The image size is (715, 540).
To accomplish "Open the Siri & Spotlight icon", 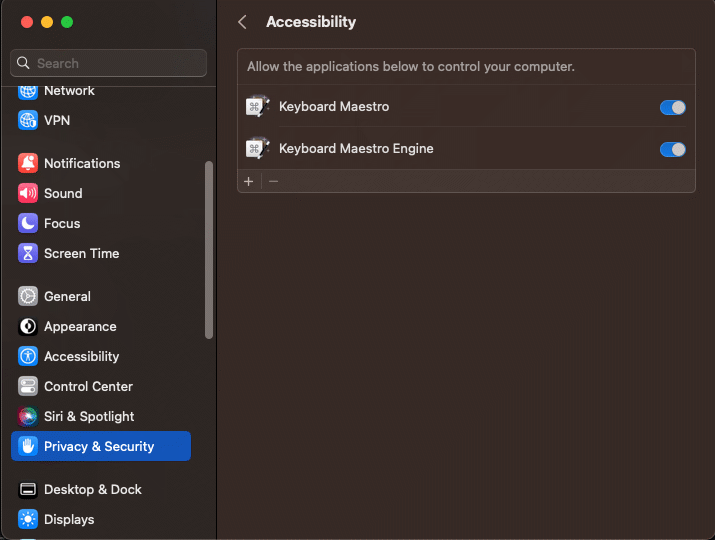I will pos(28,416).
